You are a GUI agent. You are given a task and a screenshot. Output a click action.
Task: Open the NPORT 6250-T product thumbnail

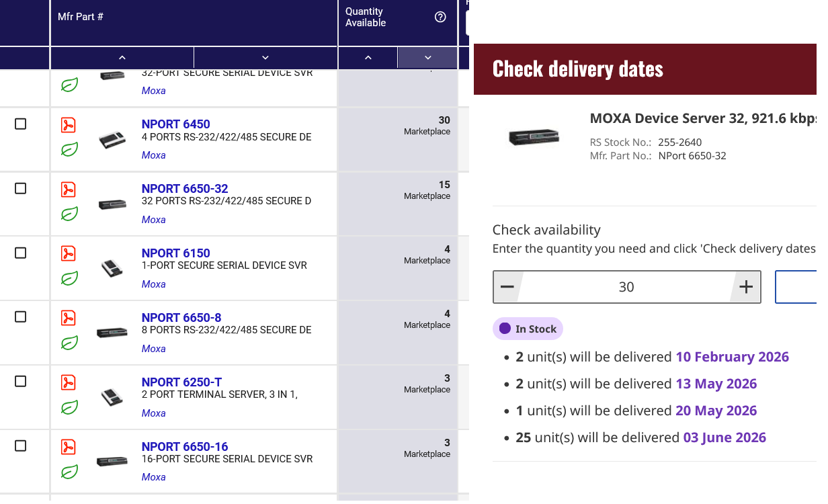[x=112, y=398]
